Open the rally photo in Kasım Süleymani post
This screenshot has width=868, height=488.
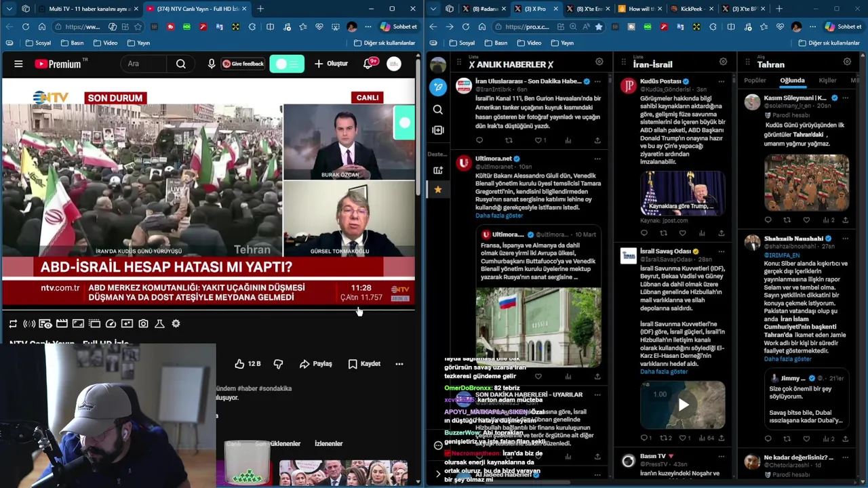(806, 182)
